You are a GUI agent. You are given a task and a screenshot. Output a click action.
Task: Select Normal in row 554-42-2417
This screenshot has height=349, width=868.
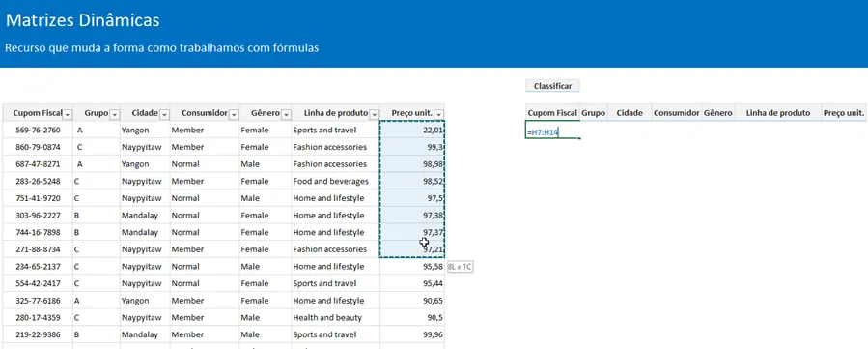click(x=205, y=283)
